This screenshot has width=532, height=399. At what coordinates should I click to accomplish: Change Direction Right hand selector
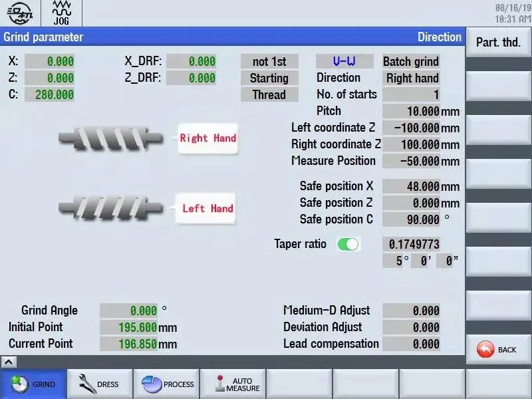(x=411, y=78)
